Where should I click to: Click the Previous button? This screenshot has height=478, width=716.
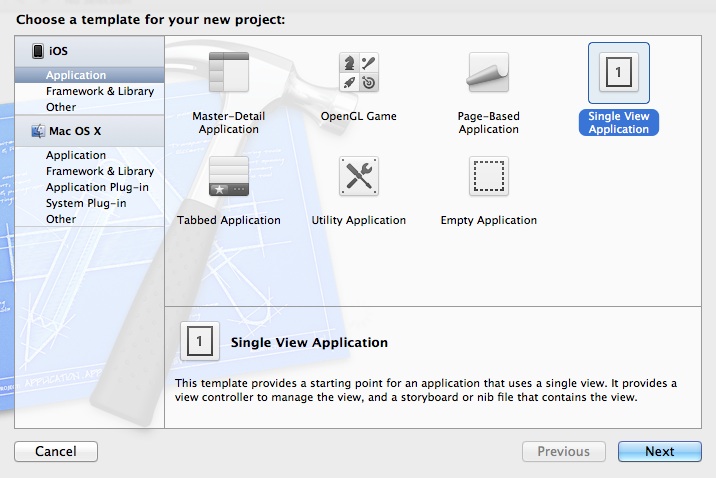[563, 452]
